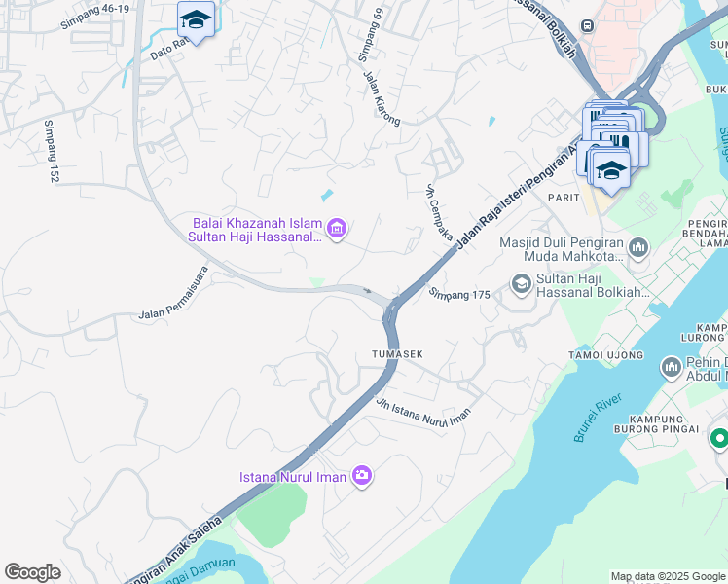Open the Google logo link
728x584 pixels.
[x=32, y=572]
